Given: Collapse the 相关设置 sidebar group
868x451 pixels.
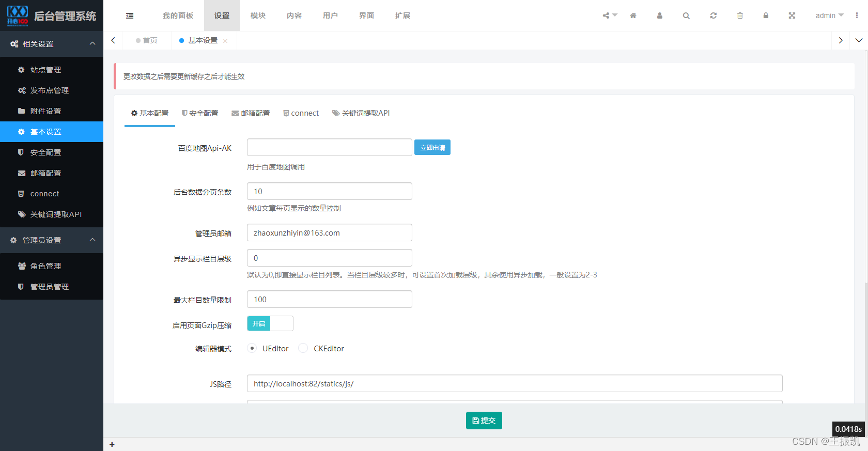Looking at the screenshot, I should pos(52,44).
